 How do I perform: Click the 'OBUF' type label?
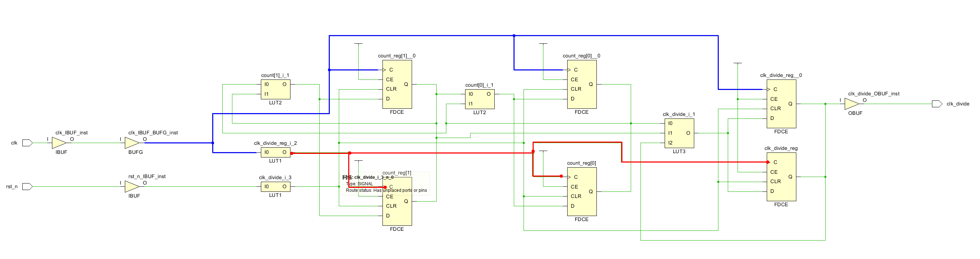(855, 113)
